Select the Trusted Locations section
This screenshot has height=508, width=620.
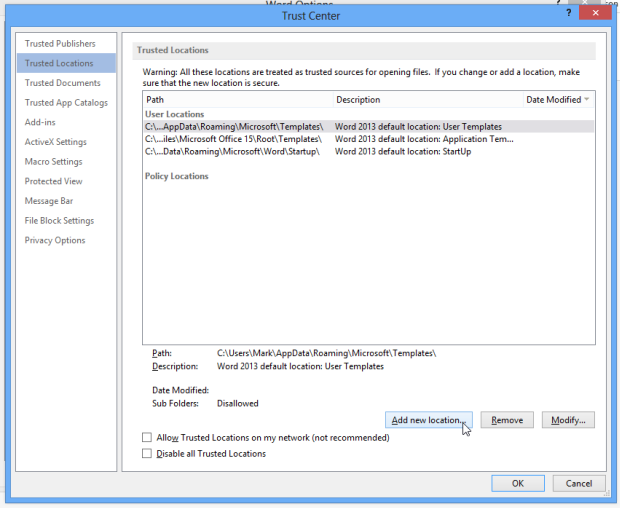[66, 63]
